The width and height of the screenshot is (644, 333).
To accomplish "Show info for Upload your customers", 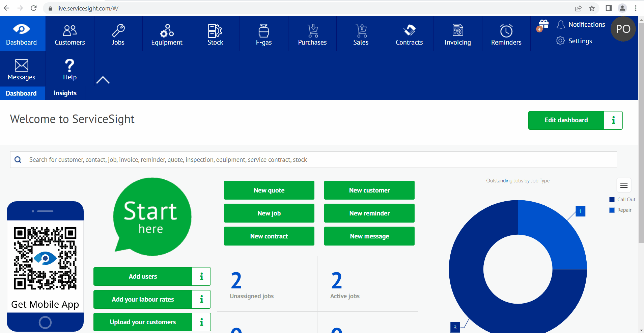I will 201,322.
